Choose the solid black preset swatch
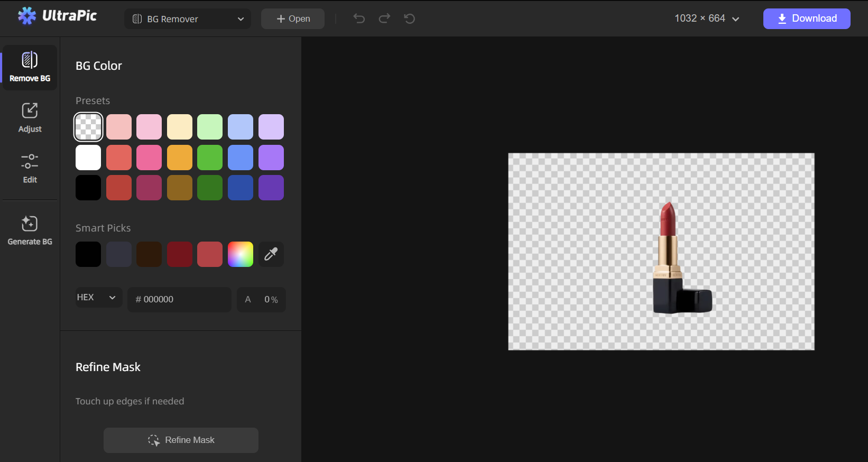868x462 pixels. (88, 188)
